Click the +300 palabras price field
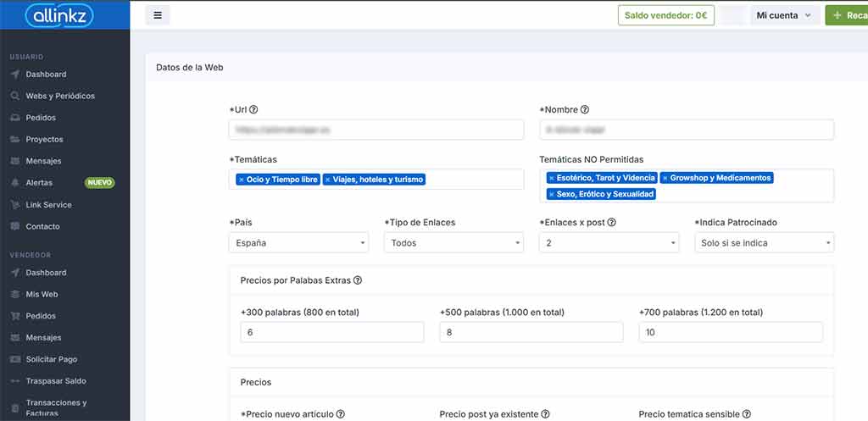 332,332
